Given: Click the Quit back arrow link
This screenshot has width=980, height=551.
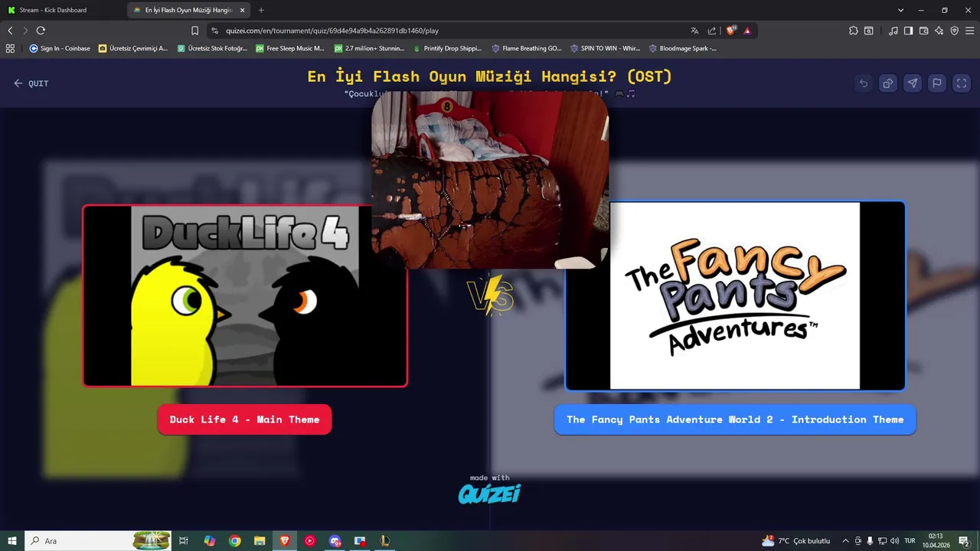Looking at the screenshot, I should [31, 83].
